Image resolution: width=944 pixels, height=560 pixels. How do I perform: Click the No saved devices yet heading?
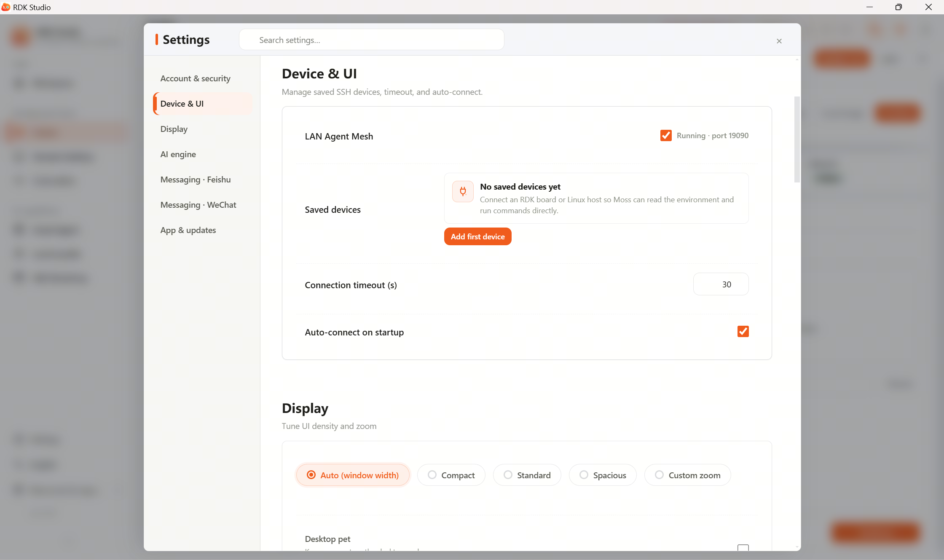point(520,187)
